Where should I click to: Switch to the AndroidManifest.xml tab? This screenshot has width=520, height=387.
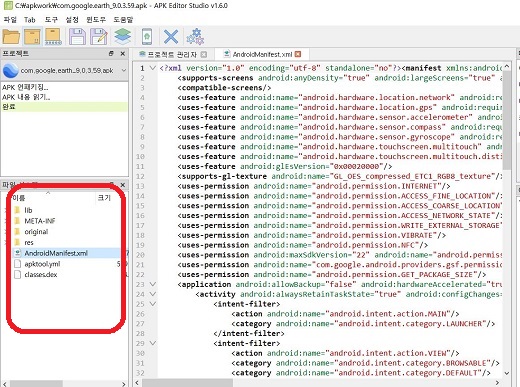pyautogui.click(x=262, y=54)
